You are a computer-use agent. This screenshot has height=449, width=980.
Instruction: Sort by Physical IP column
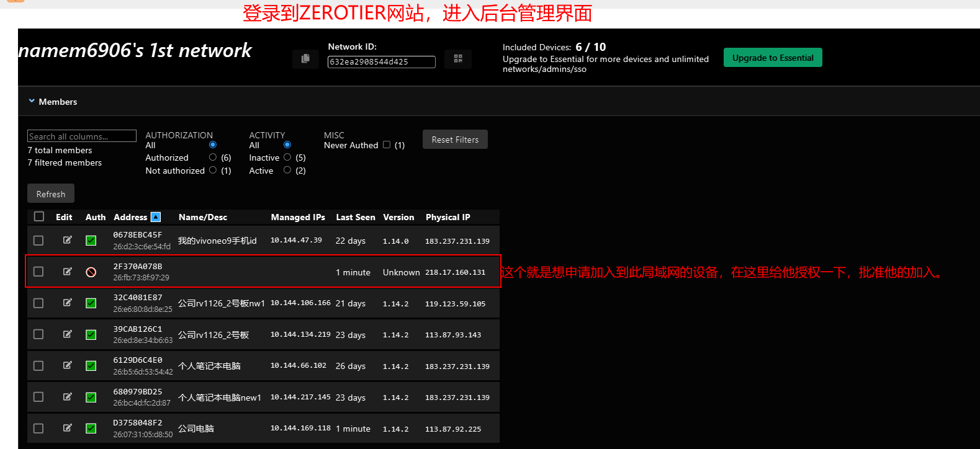click(448, 217)
